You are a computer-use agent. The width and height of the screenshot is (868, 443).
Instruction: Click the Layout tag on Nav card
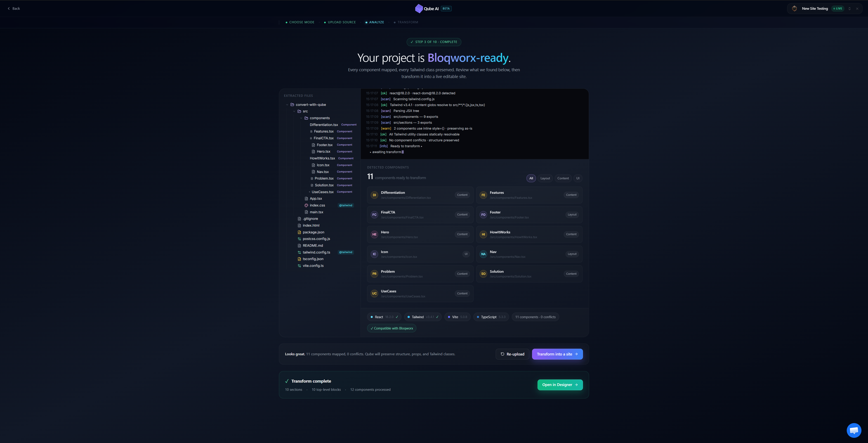572,254
